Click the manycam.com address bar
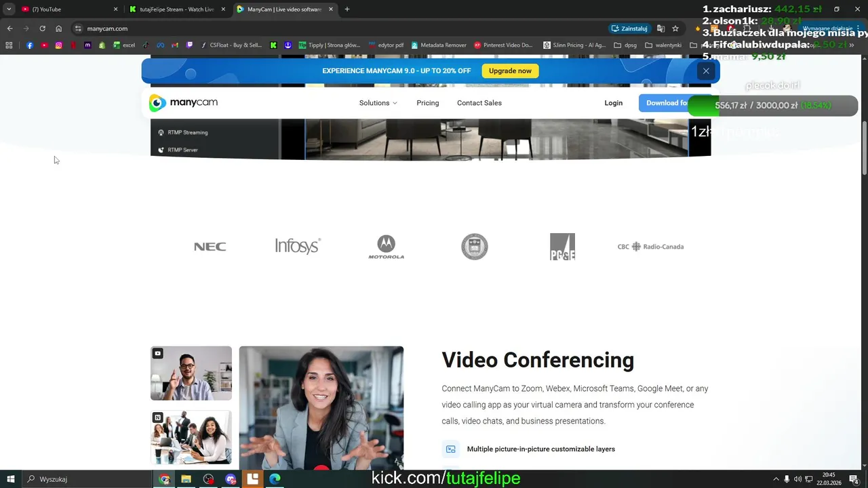868x488 pixels. click(339, 28)
